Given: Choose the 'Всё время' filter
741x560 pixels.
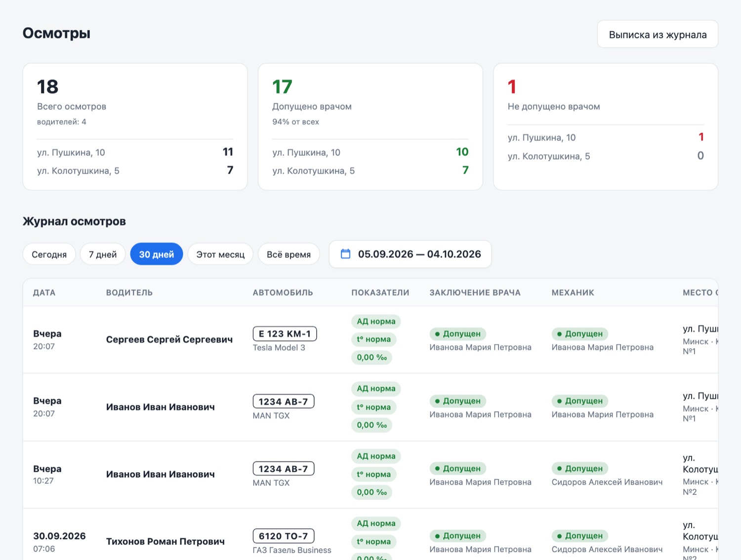Looking at the screenshot, I should point(289,254).
